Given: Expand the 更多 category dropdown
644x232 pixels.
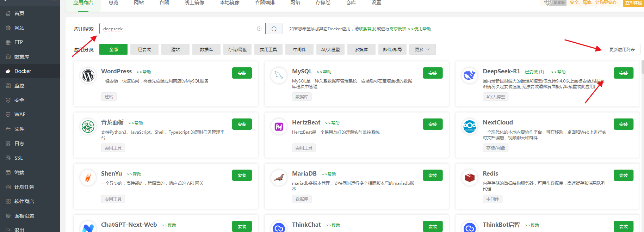Looking at the screenshot, I should click(x=422, y=50).
